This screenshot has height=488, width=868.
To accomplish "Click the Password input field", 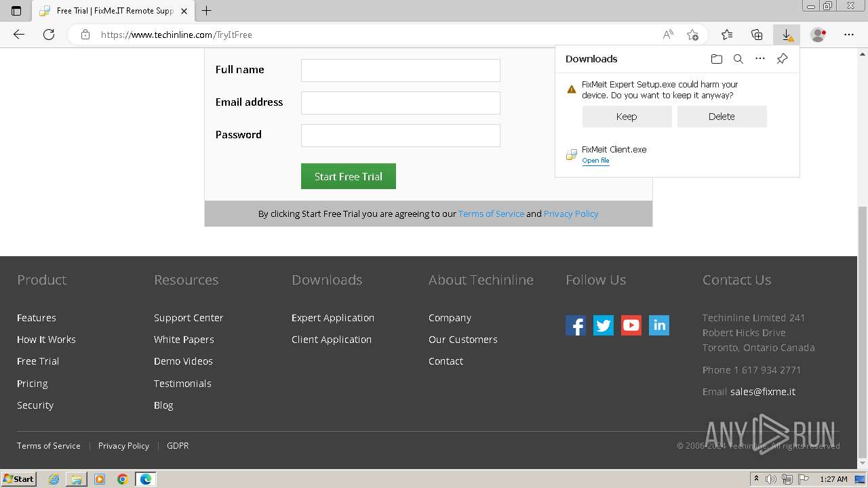I will [x=401, y=136].
